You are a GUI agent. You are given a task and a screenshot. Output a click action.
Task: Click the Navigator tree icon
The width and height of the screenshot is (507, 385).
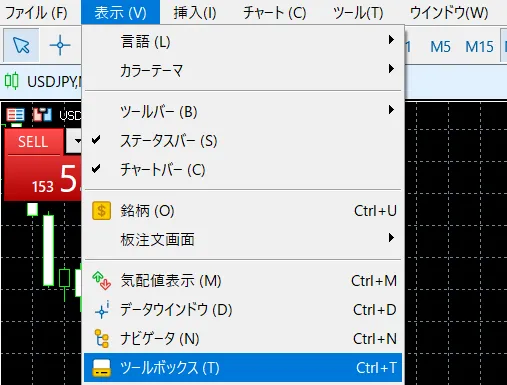point(101,339)
